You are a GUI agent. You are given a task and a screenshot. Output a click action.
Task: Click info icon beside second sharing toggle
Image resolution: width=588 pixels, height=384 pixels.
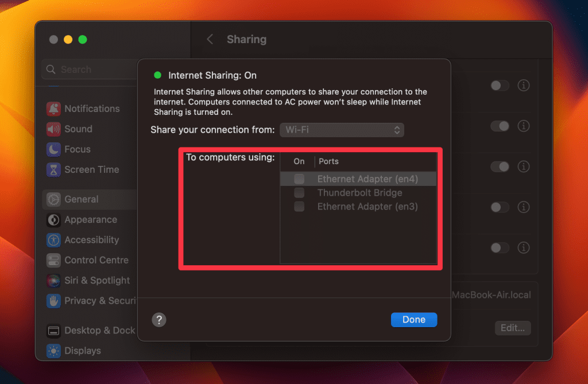pyautogui.click(x=524, y=126)
